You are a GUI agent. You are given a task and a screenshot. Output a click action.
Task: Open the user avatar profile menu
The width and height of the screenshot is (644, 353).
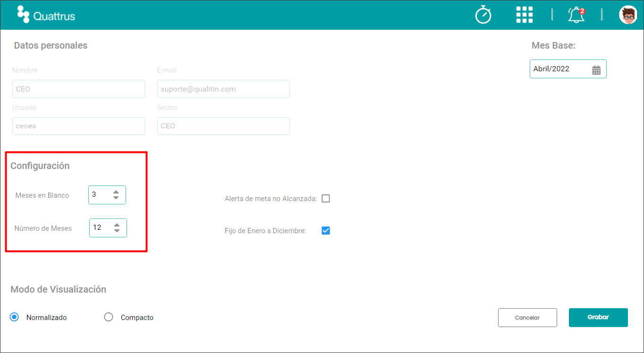tap(628, 15)
